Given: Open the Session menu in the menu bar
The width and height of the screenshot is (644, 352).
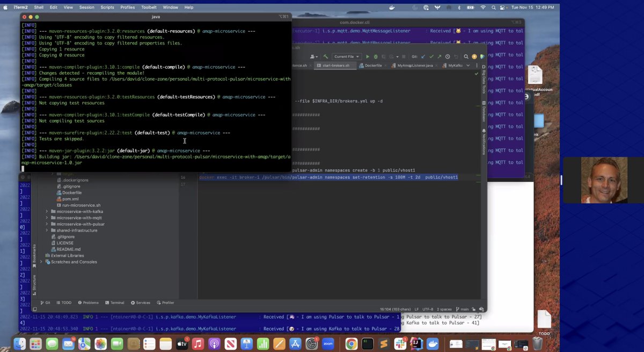Looking at the screenshot, I should tap(86, 8).
